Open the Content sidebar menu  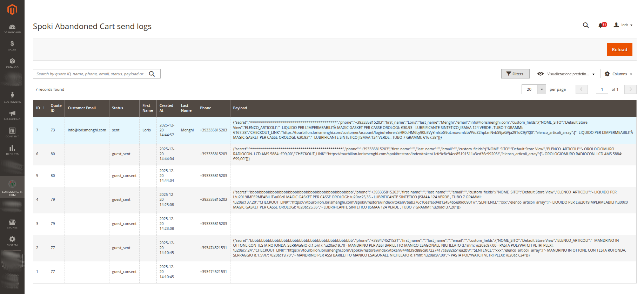pos(12,132)
